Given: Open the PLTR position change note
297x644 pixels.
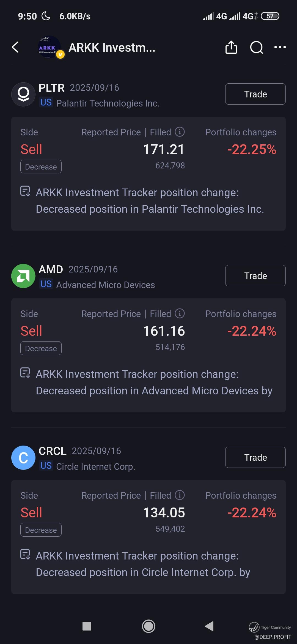Looking at the screenshot, I should click(150, 201).
